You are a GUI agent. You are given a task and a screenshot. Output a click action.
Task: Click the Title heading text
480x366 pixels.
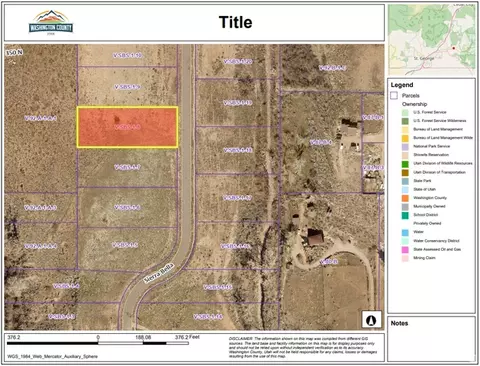235,22
